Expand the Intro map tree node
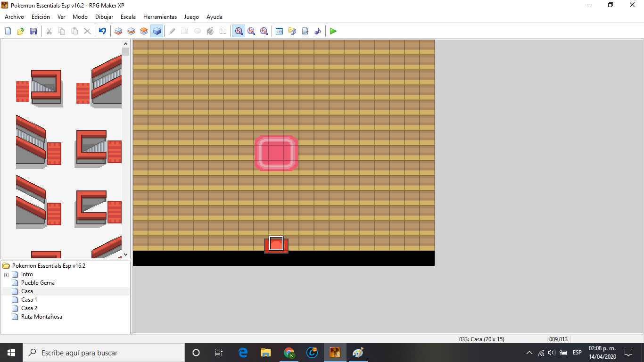Screen dimensions: 644x362 (x=6, y=274)
